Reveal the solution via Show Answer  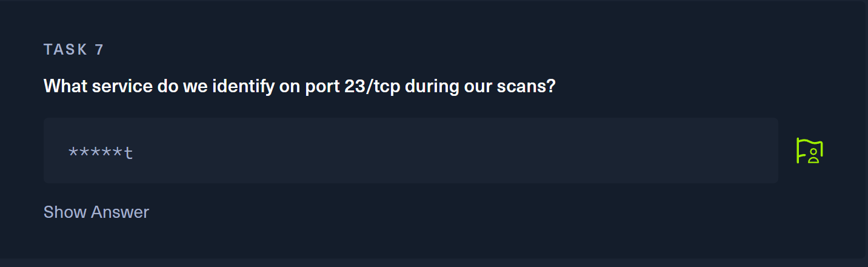coord(96,212)
